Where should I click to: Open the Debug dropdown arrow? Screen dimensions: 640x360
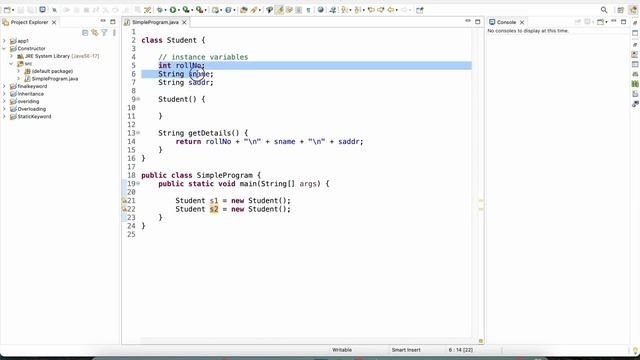coord(166,10)
